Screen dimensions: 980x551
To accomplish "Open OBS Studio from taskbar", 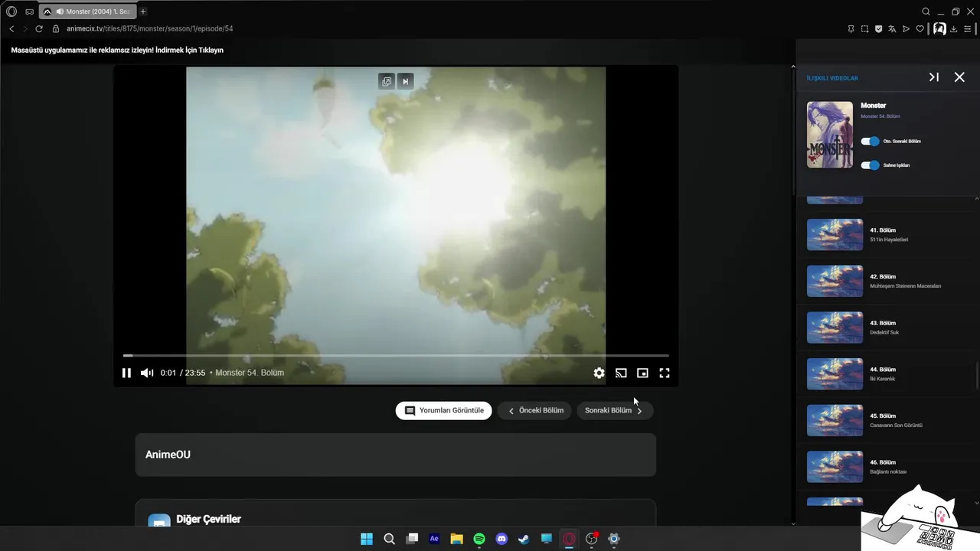I will pos(591,539).
